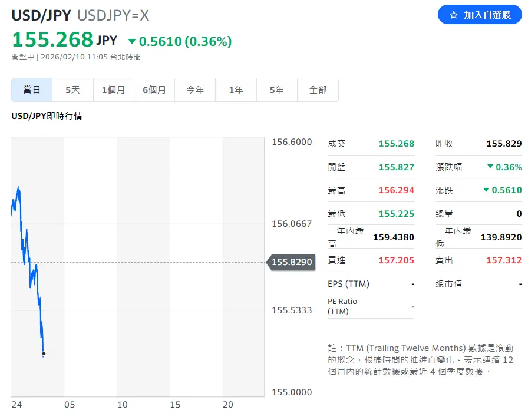Image resolution: width=528 pixels, height=420 pixels.
Task: Select the 當日 time range tab
Action: [32, 90]
